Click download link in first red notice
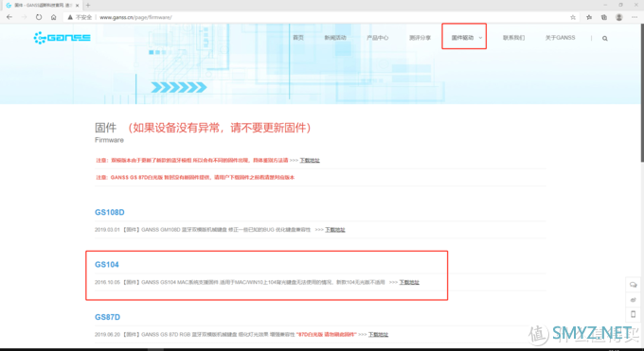Screen dimensions: 644x351 [310, 161]
